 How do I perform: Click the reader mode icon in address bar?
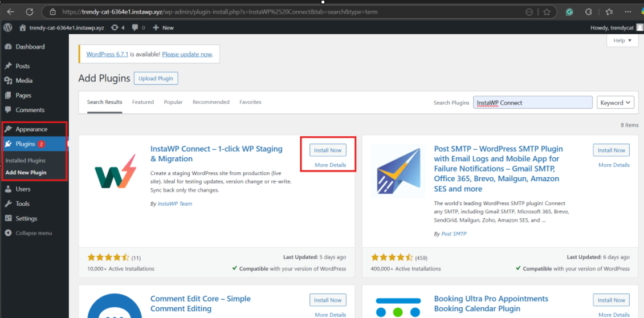pos(529,12)
